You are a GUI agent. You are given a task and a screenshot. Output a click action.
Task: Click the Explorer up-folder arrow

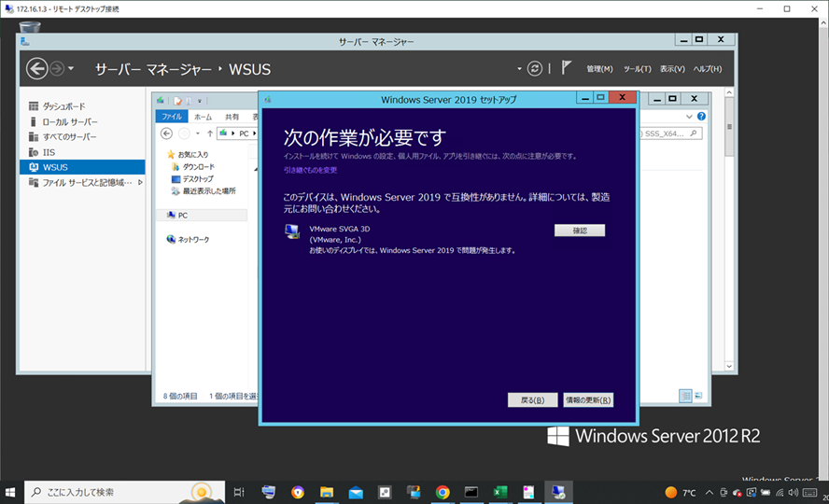click(x=210, y=133)
